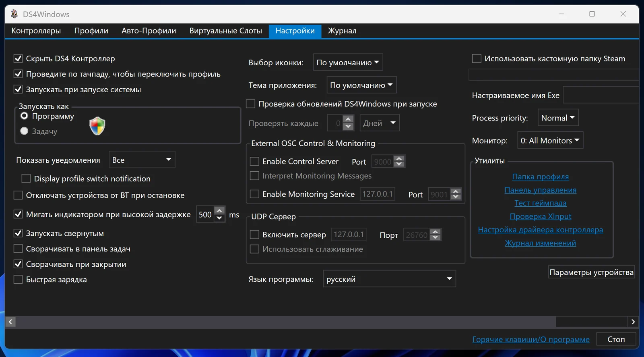Open 'Показать уведомления' dropdown showing Все

click(142, 160)
